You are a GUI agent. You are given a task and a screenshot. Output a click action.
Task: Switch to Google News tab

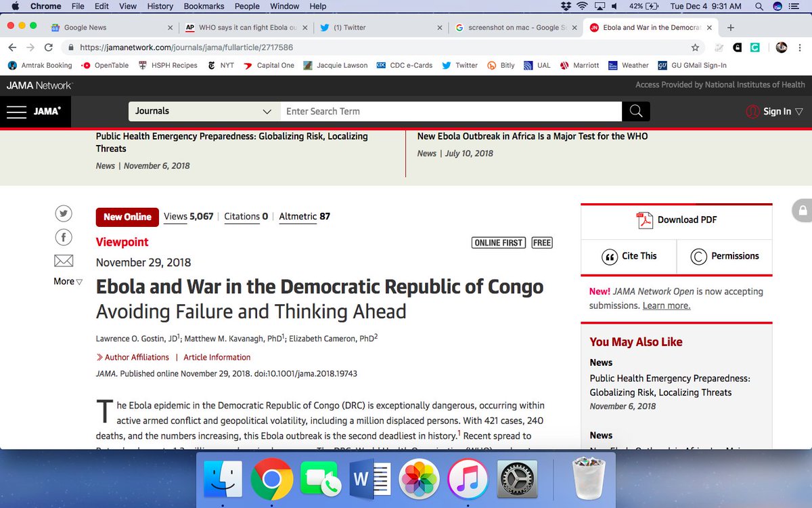112,28
